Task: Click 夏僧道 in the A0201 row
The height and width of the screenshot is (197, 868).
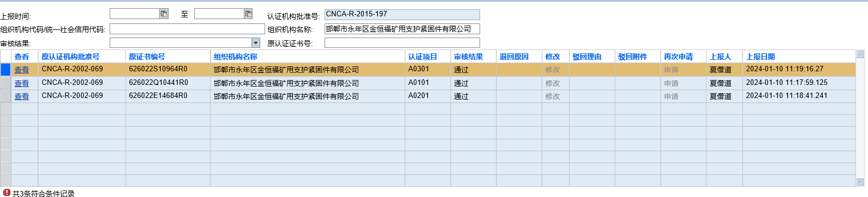Action: 720,96
